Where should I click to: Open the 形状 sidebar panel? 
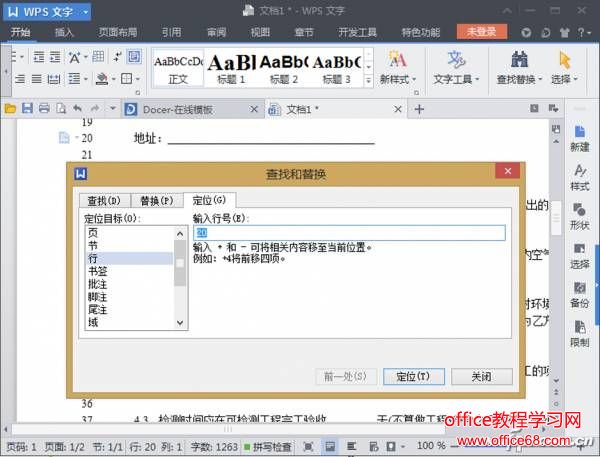[580, 216]
